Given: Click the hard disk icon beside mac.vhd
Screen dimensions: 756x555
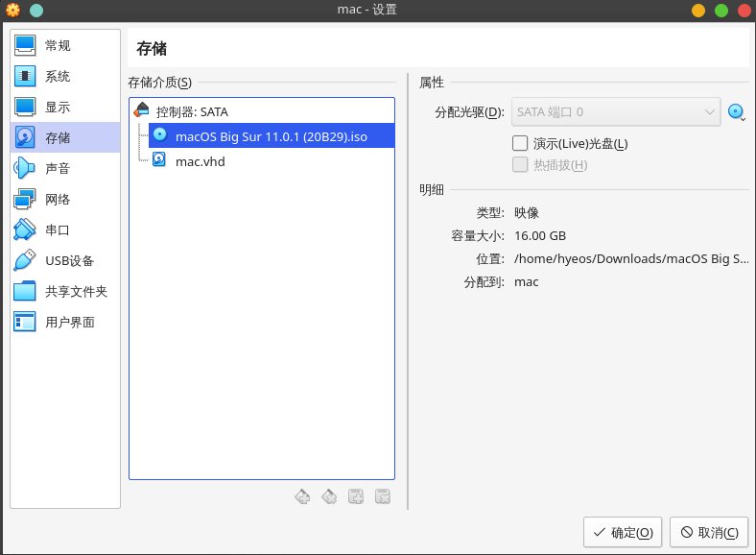Looking at the screenshot, I should tap(159, 159).
